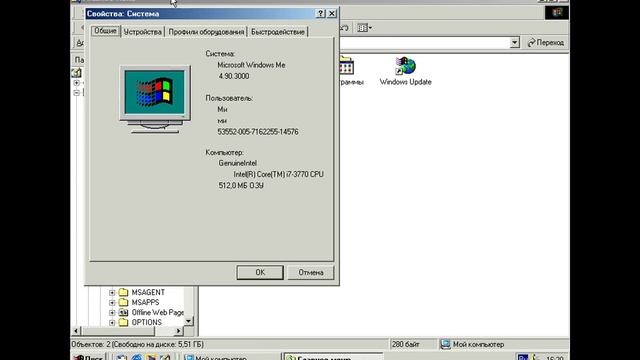640x360 pixels.
Task: Click the Go arrow icon beside Переход
Action: pyautogui.click(x=531, y=42)
